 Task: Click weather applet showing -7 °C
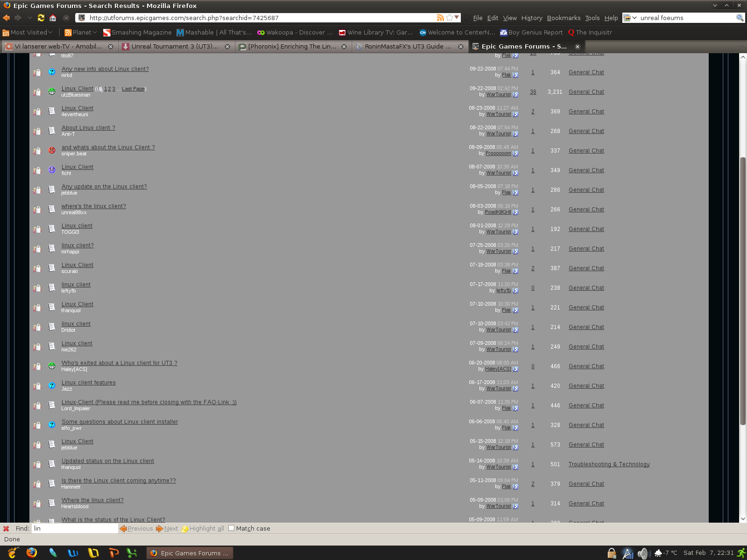[x=665, y=553]
